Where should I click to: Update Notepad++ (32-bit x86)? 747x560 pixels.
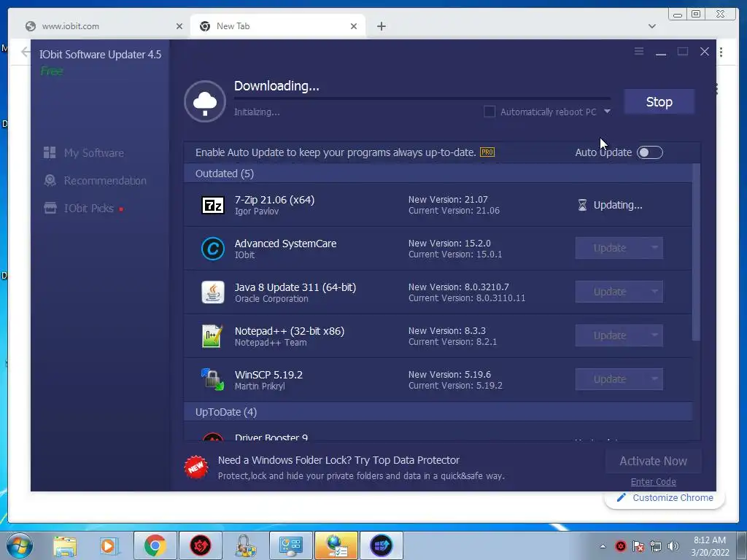(610, 335)
